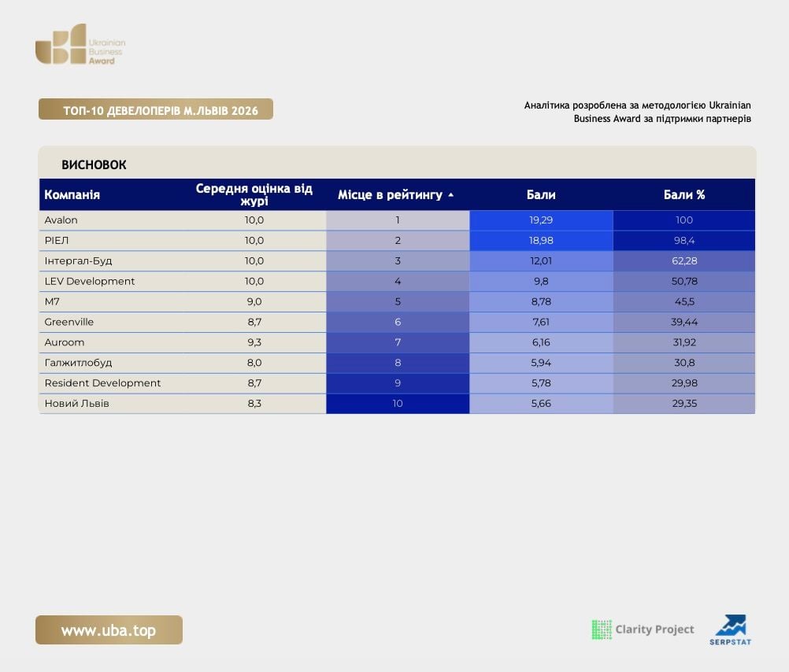The image size is (789, 672).
Task: Open the www.uba.top link
Action: pos(109,630)
